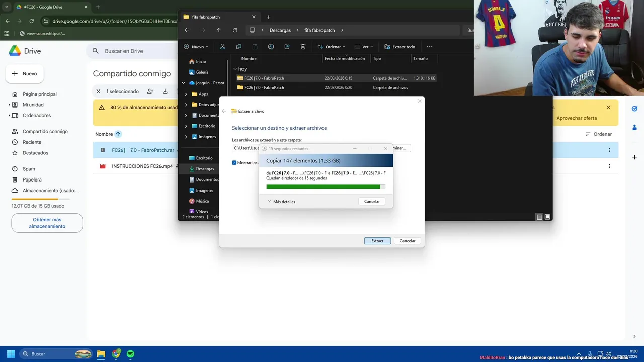
Task: Click the Cut (scissors) icon in File Explorer
Action: tap(222, 47)
